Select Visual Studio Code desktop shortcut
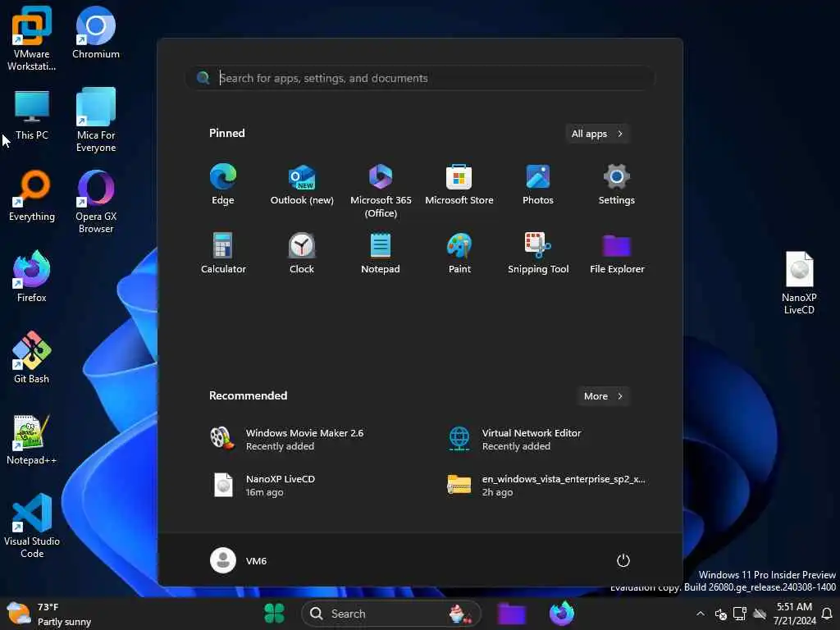Image resolution: width=840 pixels, height=630 pixels. pyautogui.click(x=32, y=526)
